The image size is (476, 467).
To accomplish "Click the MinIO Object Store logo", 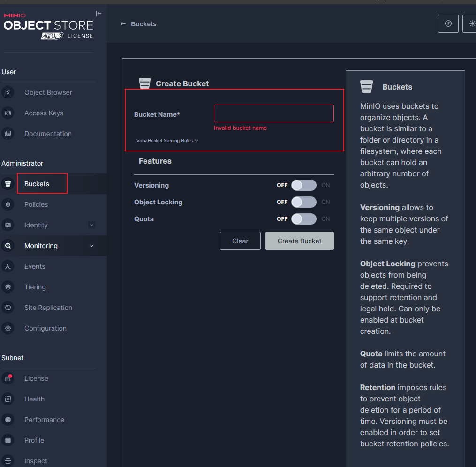I will pos(49,26).
